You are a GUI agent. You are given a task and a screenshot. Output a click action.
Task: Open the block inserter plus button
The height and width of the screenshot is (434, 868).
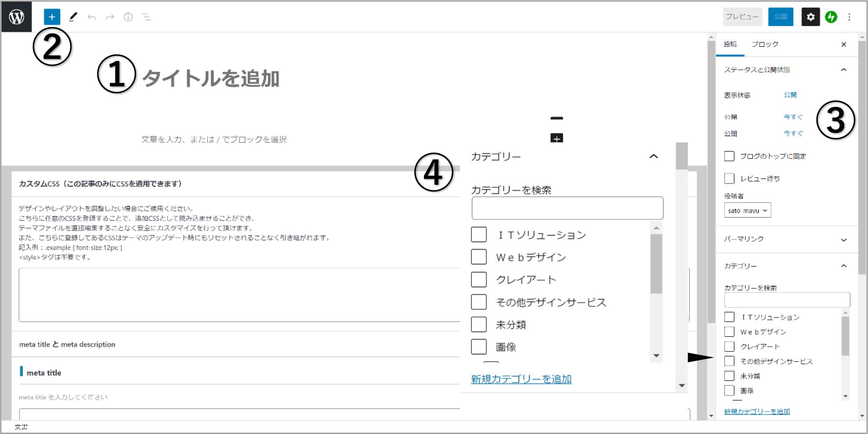click(x=52, y=17)
